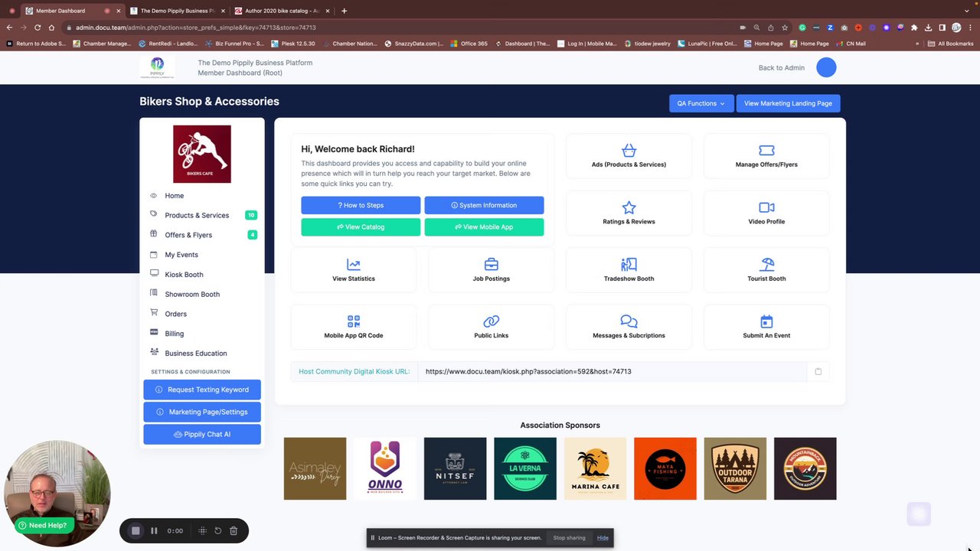Open the Nitsef sponsor logo
The height and width of the screenshot is (551, 980).
pyautogui.click(x=455, y=469)
